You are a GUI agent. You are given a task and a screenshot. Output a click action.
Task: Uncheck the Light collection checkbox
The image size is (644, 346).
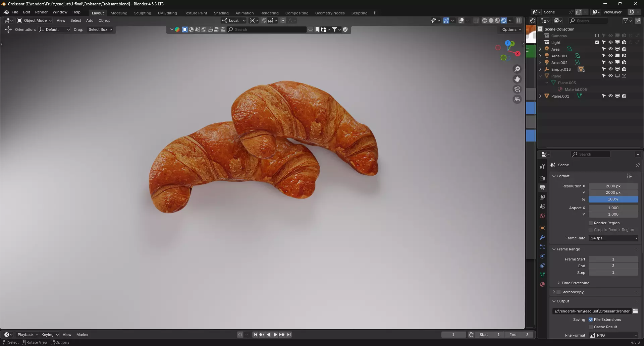597,42
